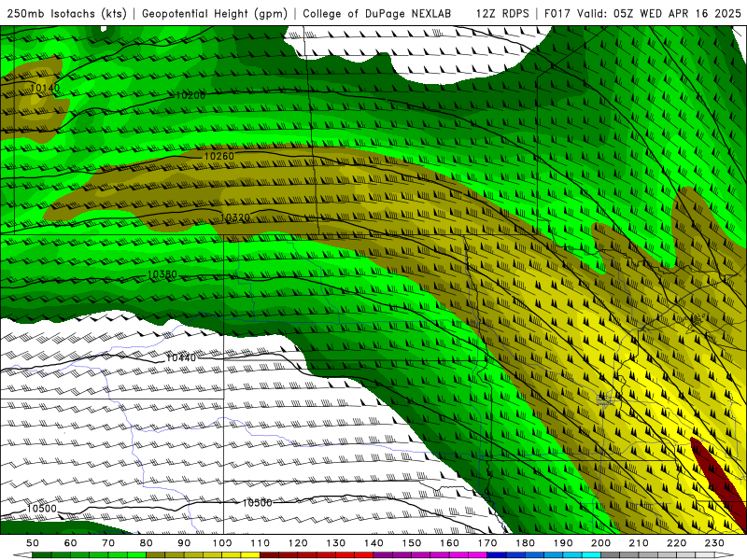Click the 130 scale value

(336, 543)
